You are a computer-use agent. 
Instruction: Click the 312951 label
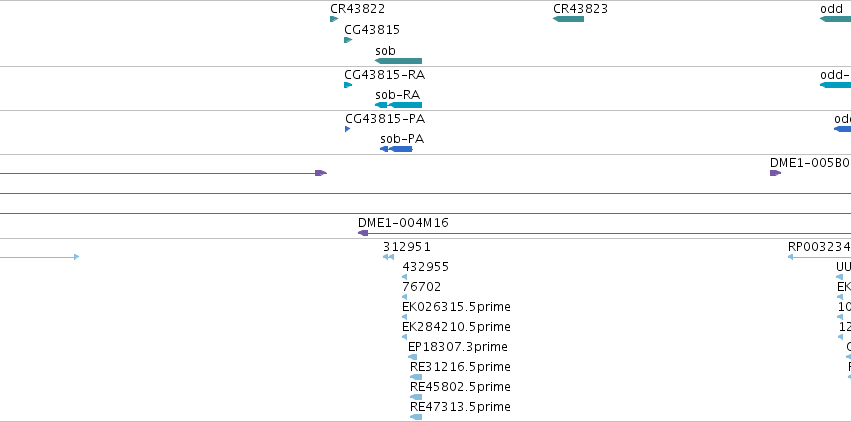407,246
